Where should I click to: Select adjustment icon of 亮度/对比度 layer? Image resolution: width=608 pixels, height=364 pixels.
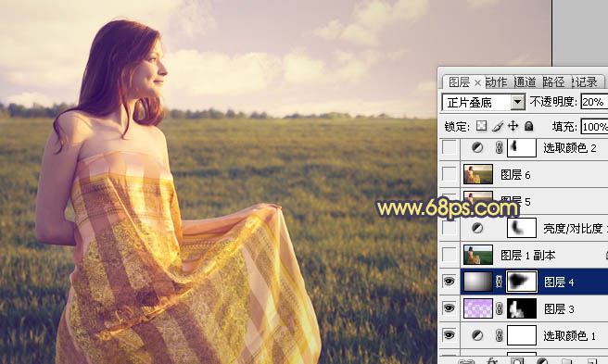477,229
